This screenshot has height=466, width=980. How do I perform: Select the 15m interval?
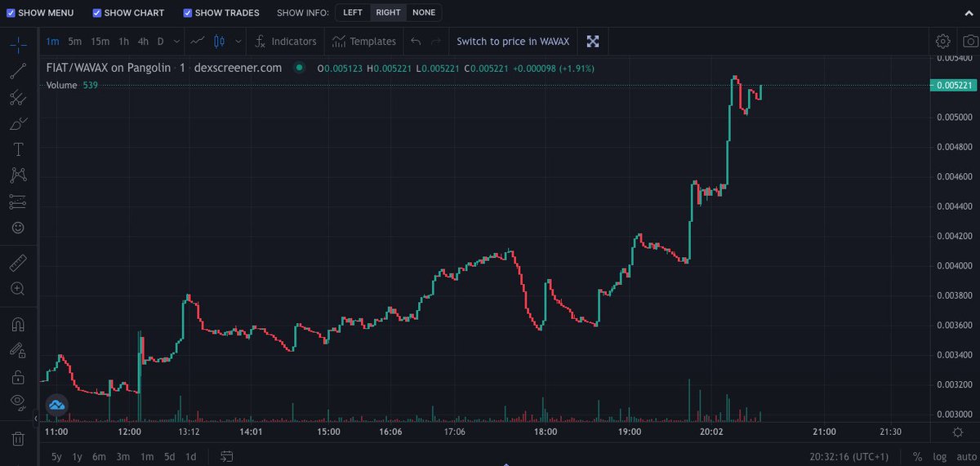tap(100, 41)
